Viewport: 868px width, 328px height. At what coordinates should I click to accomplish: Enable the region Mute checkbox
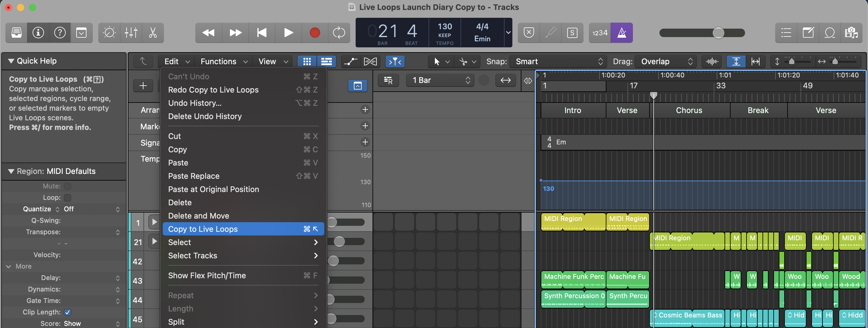67,186
